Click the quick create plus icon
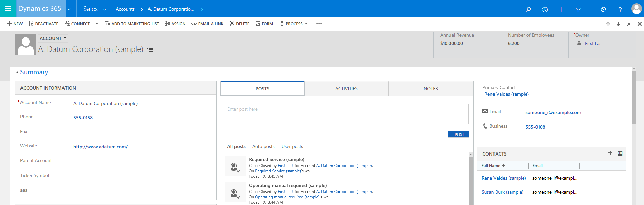Image resolution: width=644 pixels, height=205 pixels. (x=561, y=10)
